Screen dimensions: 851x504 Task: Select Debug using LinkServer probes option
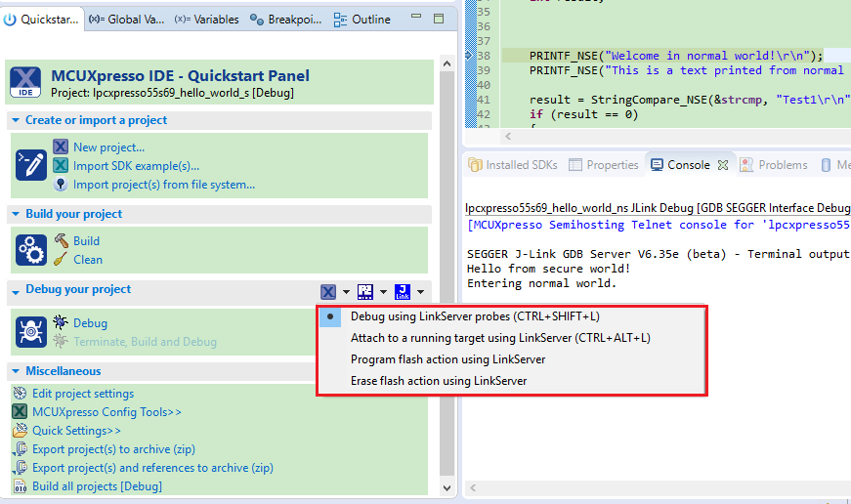475,316
